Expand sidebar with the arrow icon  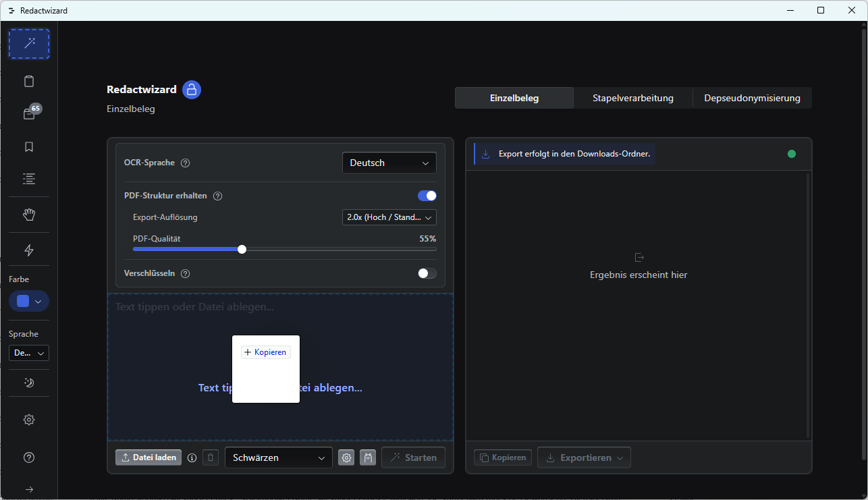pos(29,489)
